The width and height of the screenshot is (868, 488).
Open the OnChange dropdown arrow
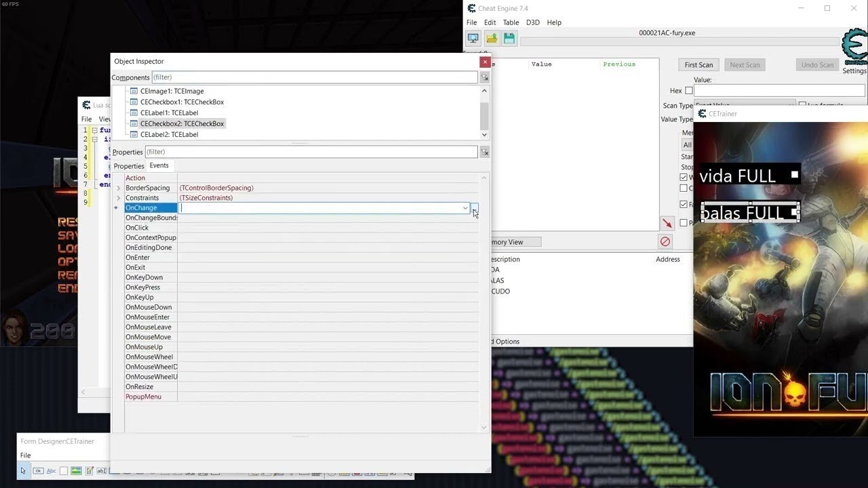(x=465, y=208)
